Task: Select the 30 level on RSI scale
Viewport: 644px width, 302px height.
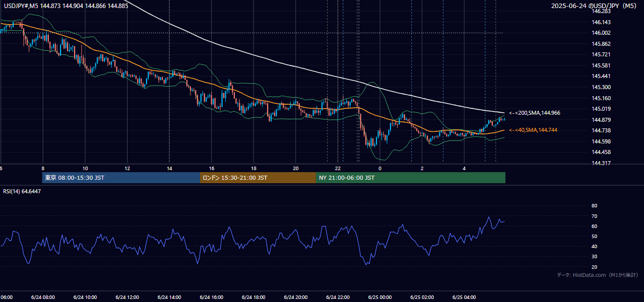Action: (x=594, y=257)
